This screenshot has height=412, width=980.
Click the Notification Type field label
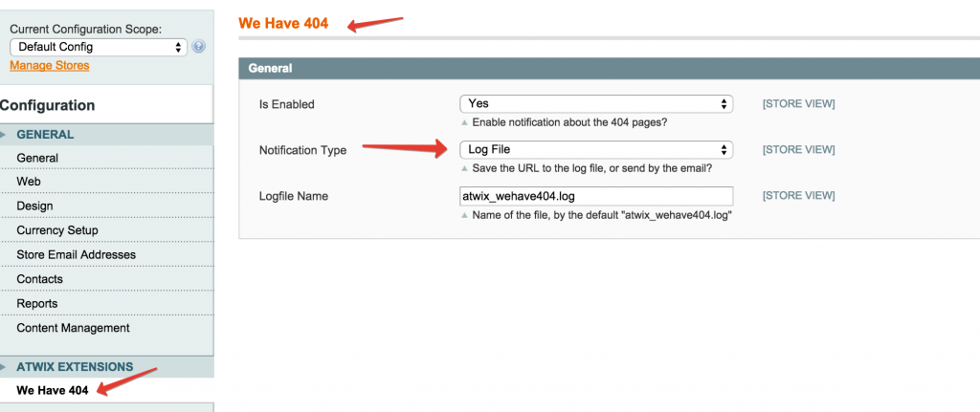tap(302, 150)
